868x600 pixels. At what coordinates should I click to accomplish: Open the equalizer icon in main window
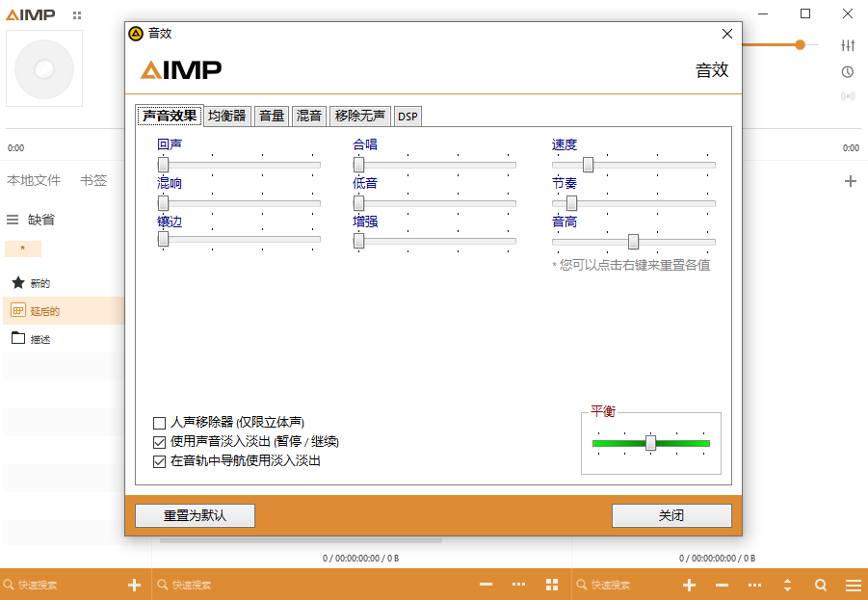point(848,45)
